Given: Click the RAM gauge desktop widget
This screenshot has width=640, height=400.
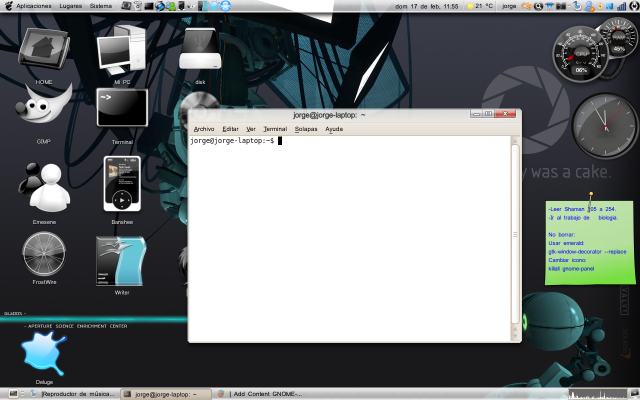Looking at the screenshot, I should tap(619, 37).
